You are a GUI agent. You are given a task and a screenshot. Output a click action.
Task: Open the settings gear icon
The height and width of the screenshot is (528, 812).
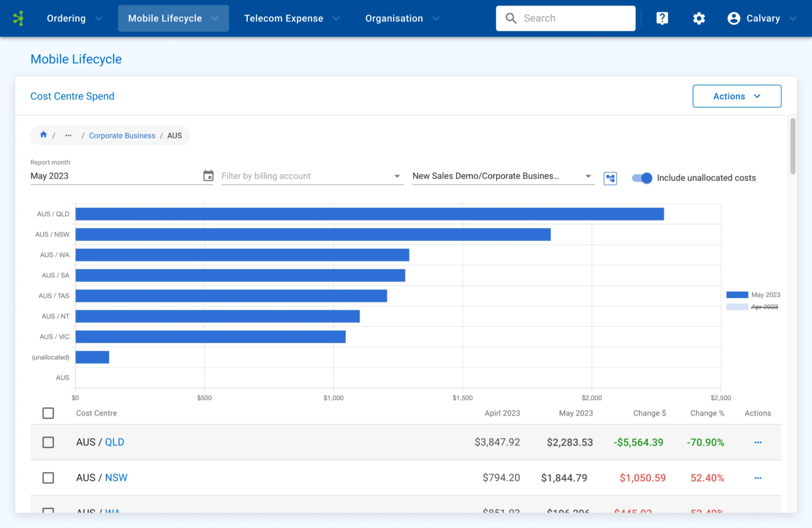pyautogui.click(x=699, y=19)
